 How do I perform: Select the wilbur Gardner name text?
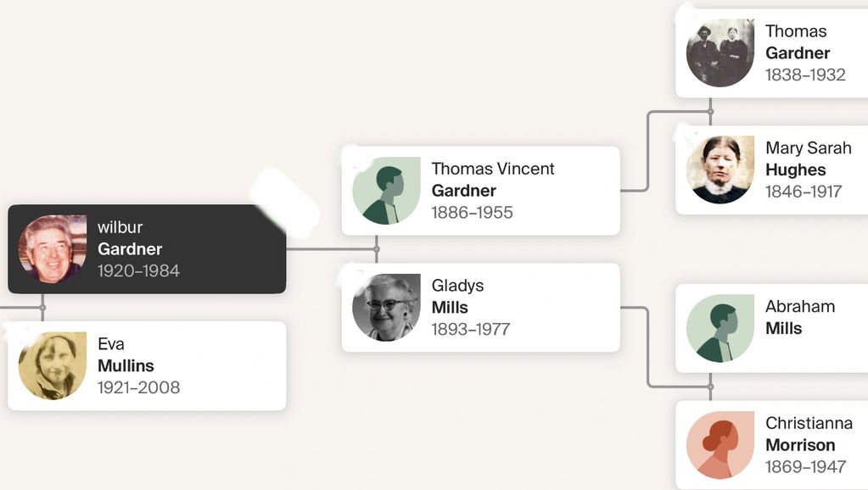click(x=130, y=238)
